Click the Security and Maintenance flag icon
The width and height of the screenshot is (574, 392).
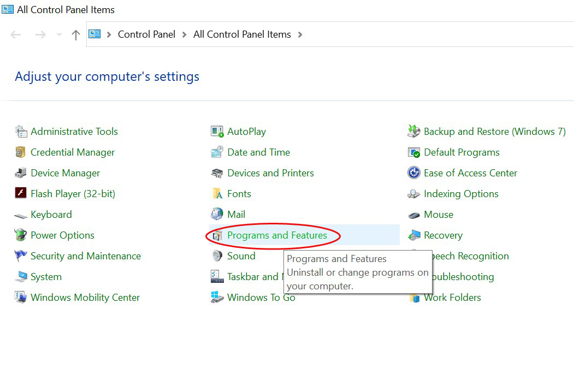(x=21, y=256)
